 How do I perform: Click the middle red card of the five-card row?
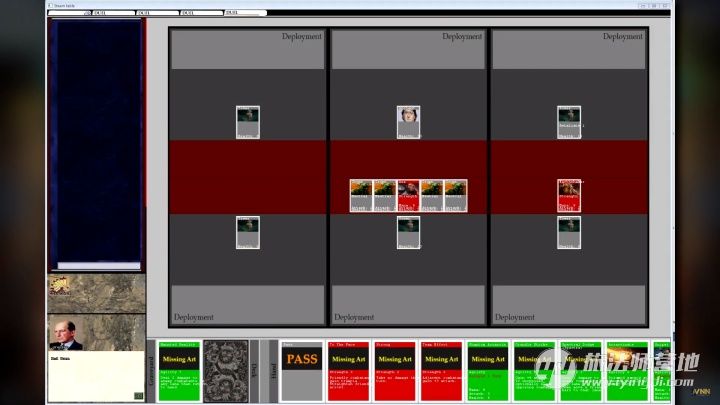408,195
